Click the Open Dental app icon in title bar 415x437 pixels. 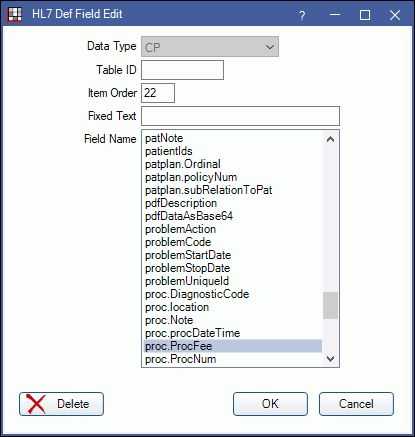(x=14, y=15)
